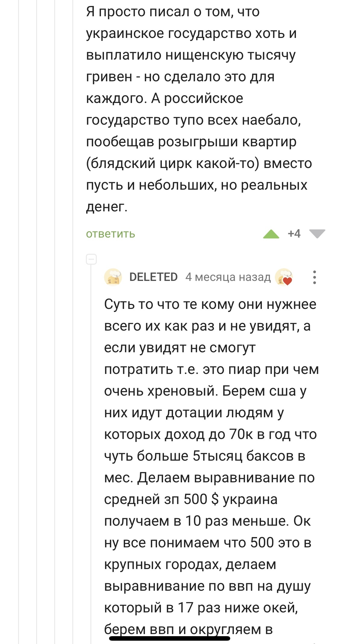Downvote the comment rated +4

pyautogui.click(x=317, y=234)
